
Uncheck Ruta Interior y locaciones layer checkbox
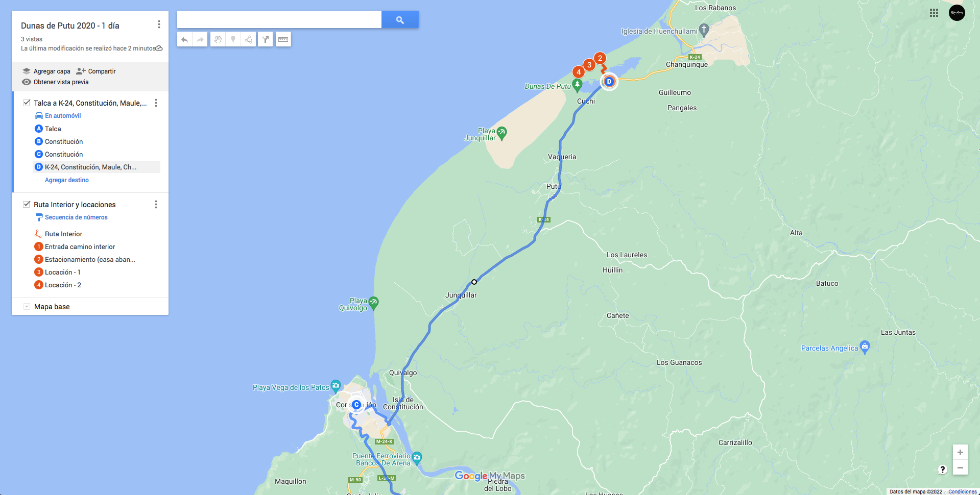pos(27,204)
